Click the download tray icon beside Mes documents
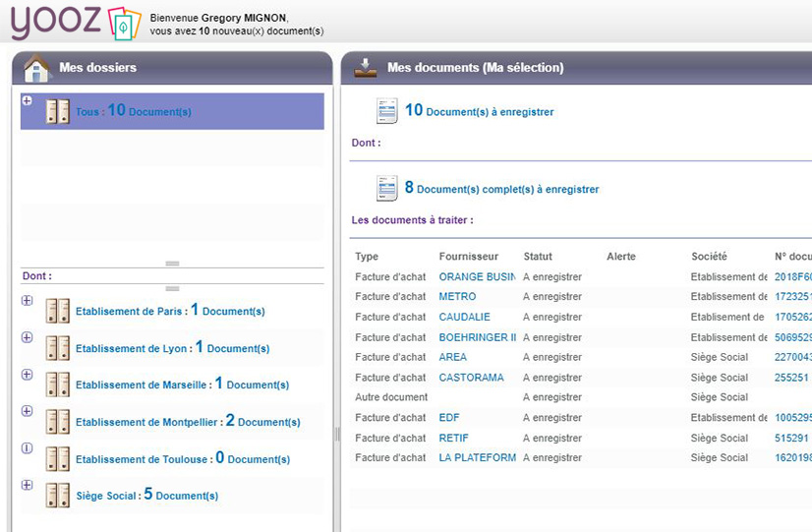This screenshot has width=812, height=532. coord(366,67)
